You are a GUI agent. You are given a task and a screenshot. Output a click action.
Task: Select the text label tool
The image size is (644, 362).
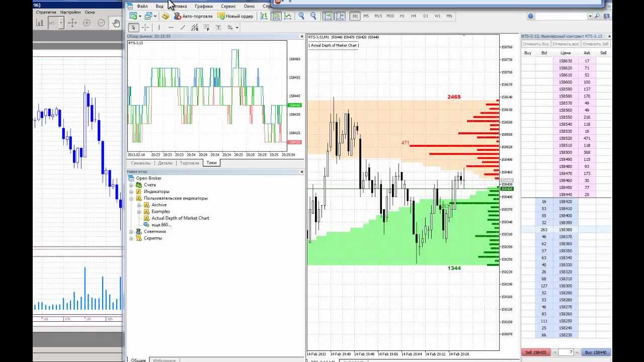click(x=219, y=28)
